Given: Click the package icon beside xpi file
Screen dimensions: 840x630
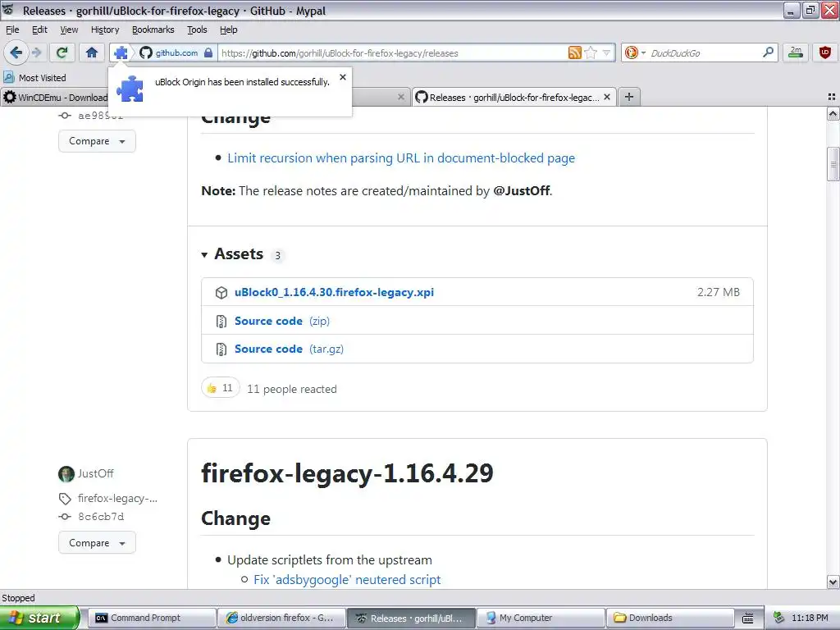Looking at the screenshot, I should point(221,293).
